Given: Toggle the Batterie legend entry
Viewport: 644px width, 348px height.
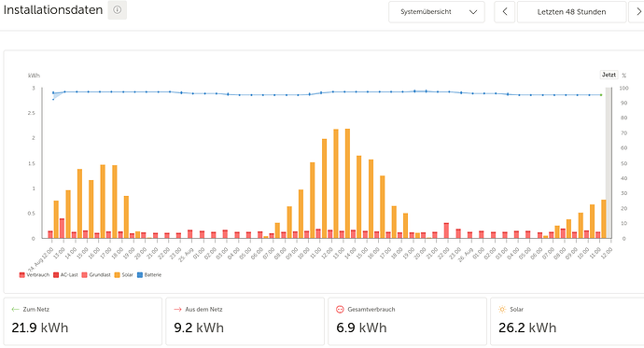Looking at the screenshot, I should pos(149,275).
